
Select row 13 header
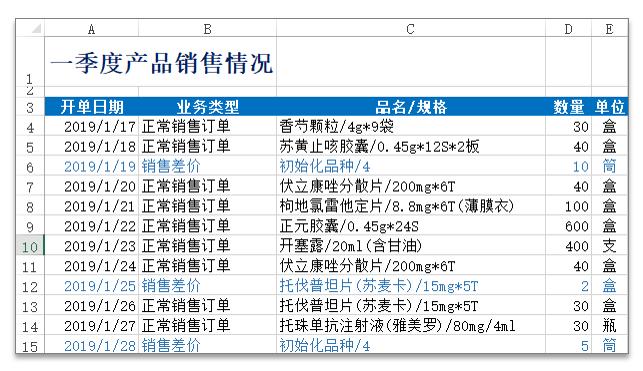coord(30,306)
